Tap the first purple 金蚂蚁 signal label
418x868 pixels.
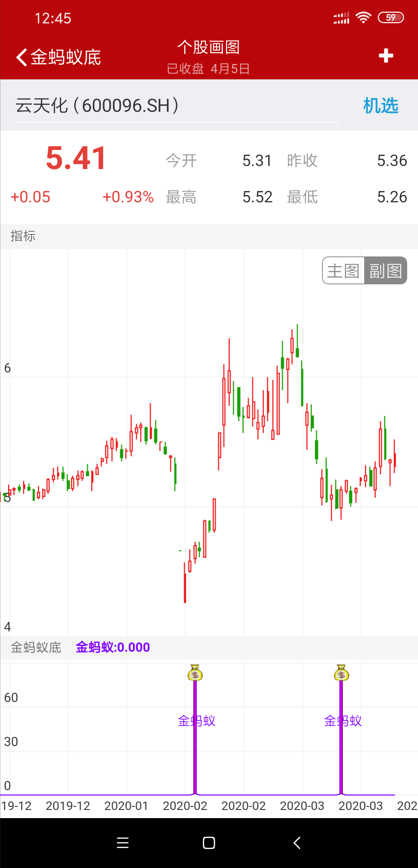196,721
